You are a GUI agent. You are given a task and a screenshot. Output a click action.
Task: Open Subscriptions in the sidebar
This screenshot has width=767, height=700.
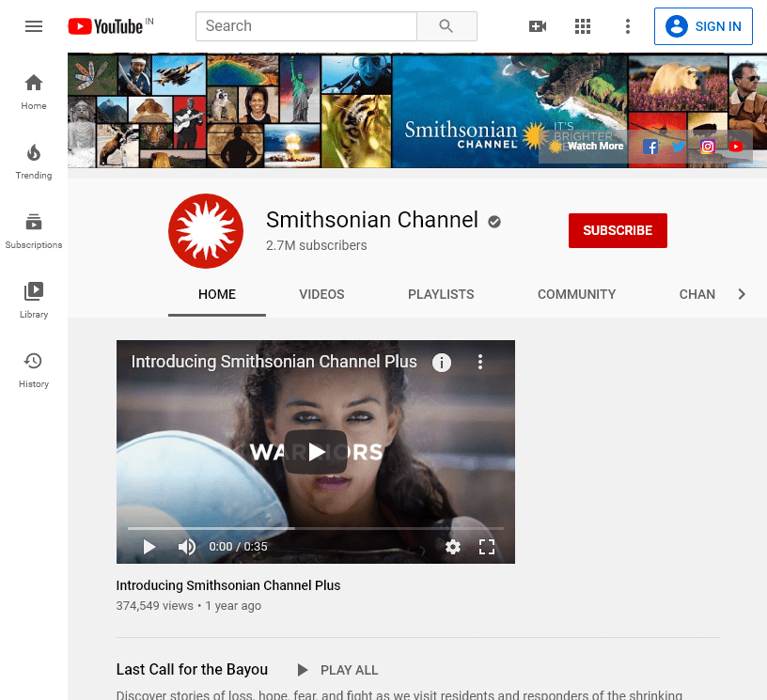(x=34, y=231)
